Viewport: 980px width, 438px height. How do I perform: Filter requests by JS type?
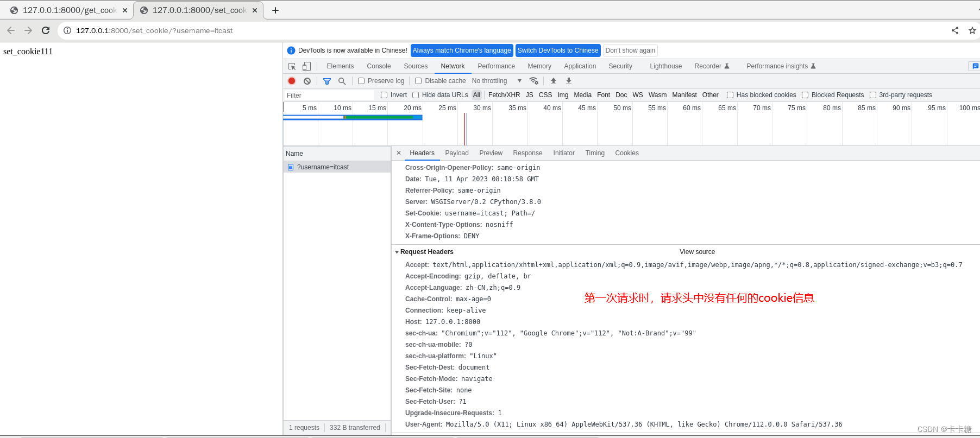[x=529, y=95]
